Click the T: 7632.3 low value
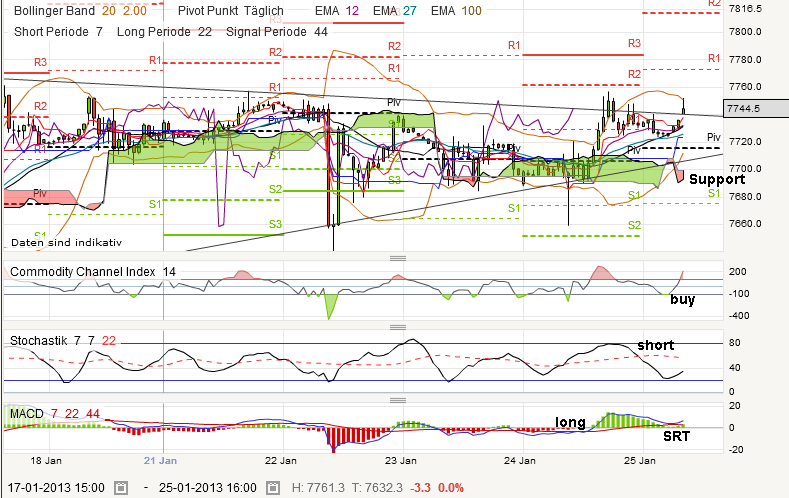Image resolution: width=789 pixels, height=498 pixels. 377,487
